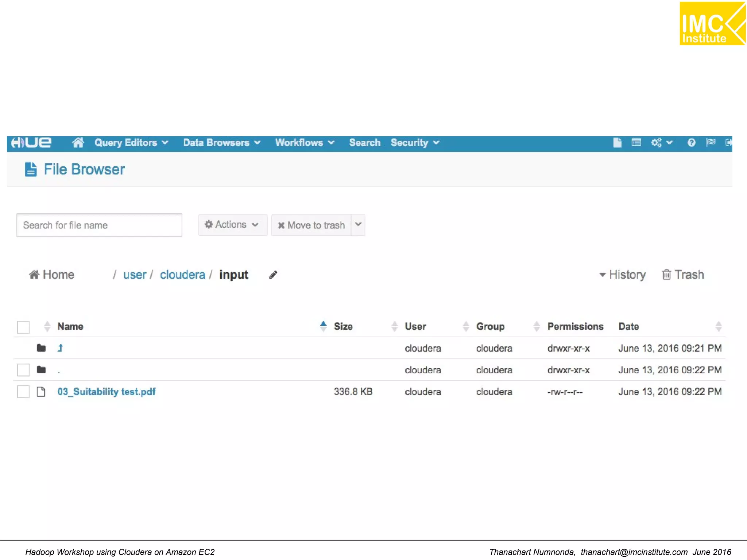
Task: Click the Hue logo
Action: [31, 143]
